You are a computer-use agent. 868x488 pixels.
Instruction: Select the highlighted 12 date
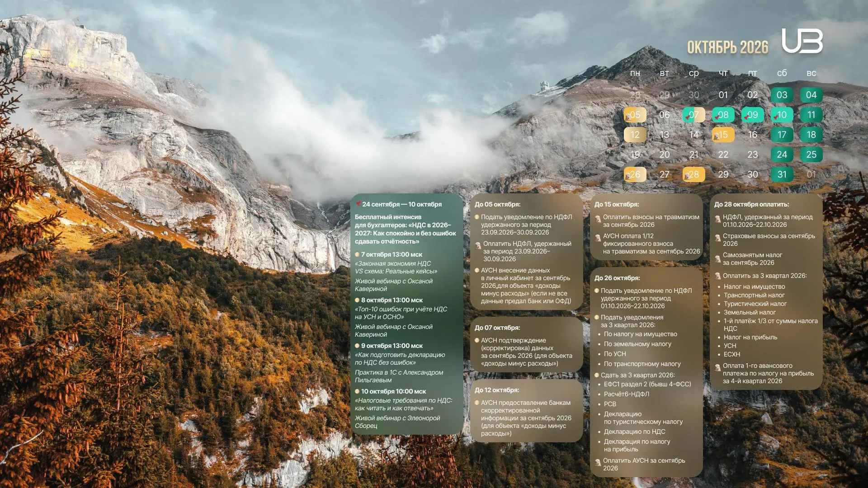635,135
